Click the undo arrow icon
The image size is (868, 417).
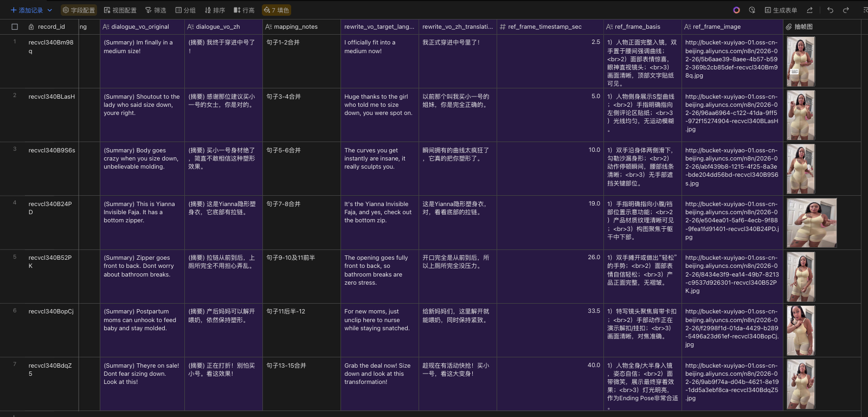coord(830,10)
